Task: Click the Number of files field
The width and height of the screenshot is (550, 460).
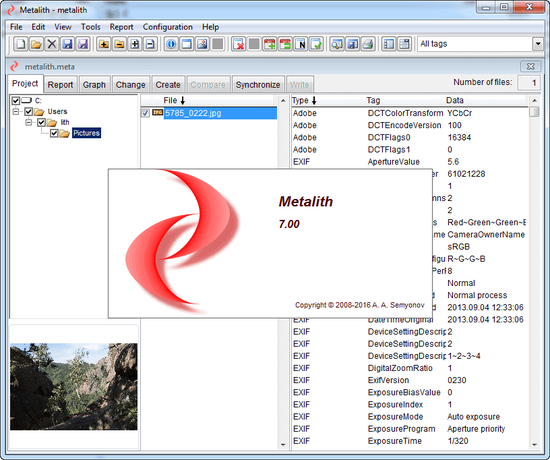Action: pos(529,83)
